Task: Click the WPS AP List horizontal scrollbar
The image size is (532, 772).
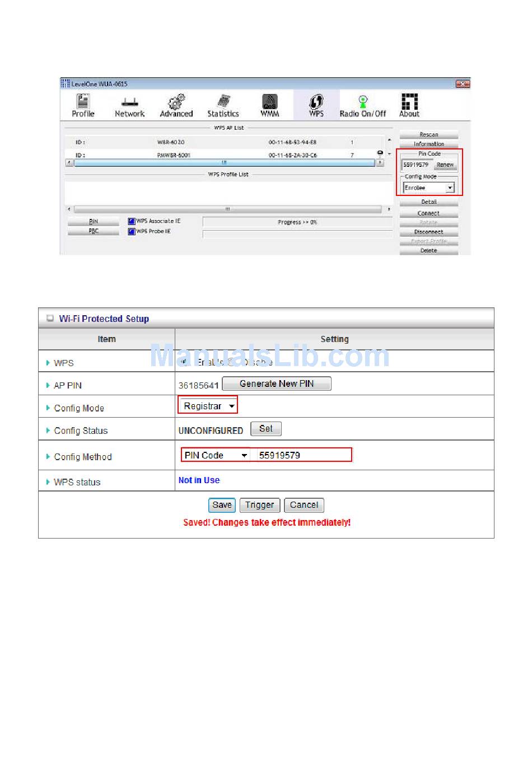Action: click(x=224, y=163)
